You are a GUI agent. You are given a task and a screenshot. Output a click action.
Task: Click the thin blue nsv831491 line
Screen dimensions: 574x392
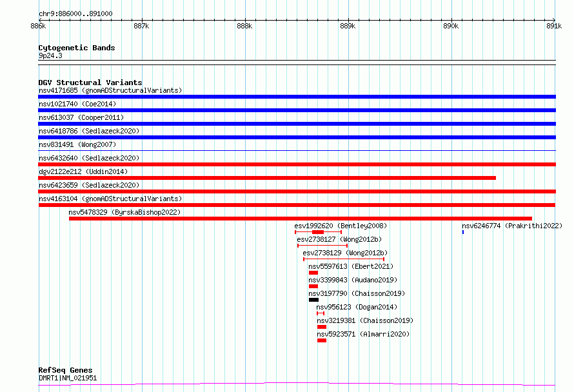[297, 150]
